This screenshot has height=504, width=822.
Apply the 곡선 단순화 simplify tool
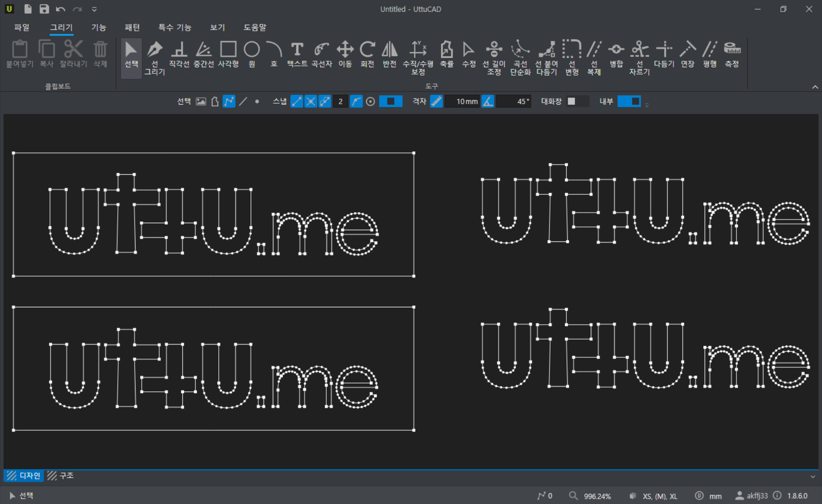[x=520, y=58]
